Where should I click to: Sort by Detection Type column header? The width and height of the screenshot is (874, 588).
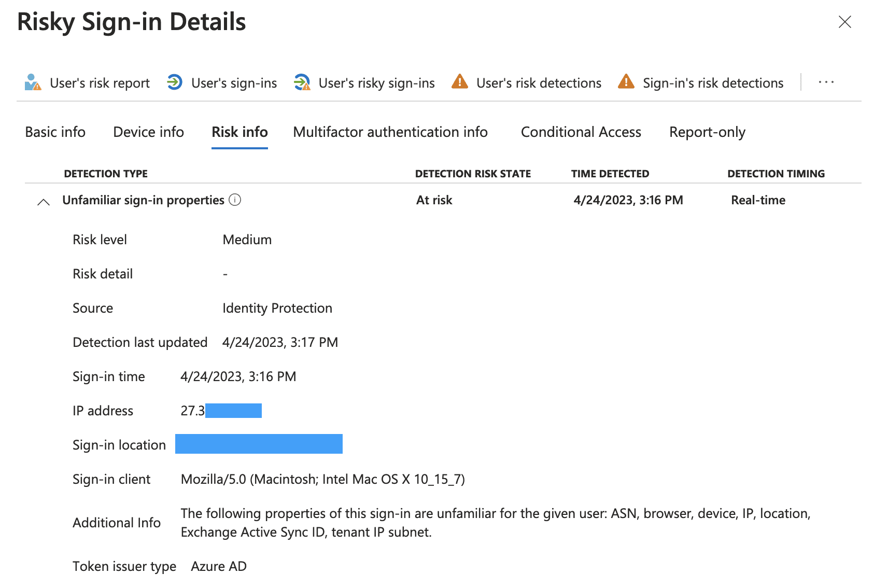tap(106, 174)
